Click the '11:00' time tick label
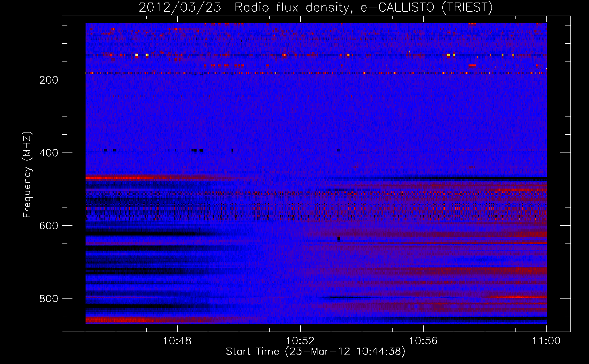 pos(546,341)
